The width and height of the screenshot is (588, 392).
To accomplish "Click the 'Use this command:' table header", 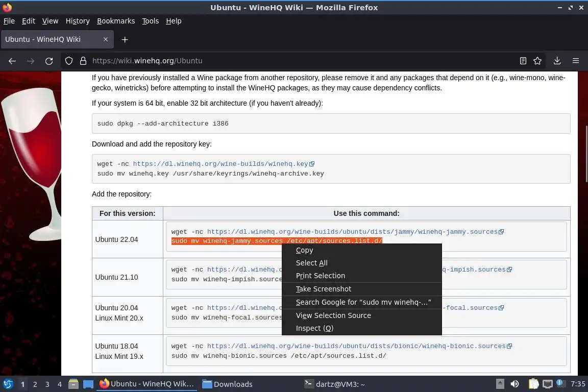I will pyautogui.click(x=366, y=213).
